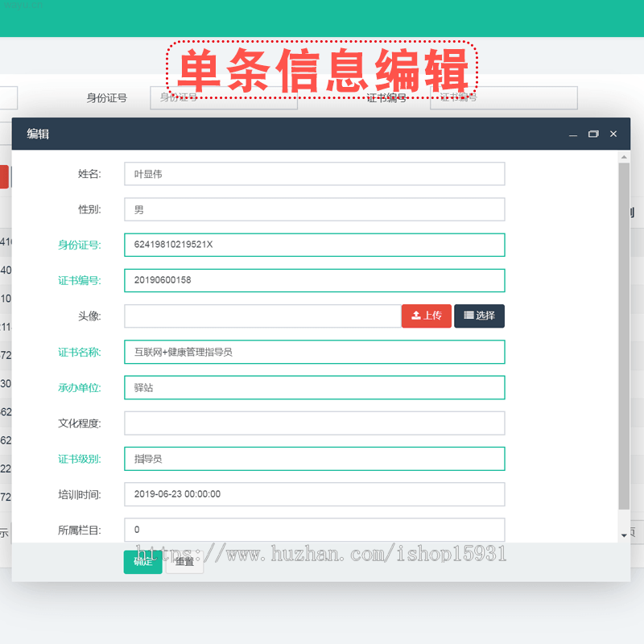Click the 编辑 dialog title text
The width and height of the screenshot is (644, 644).
(38, 134)
